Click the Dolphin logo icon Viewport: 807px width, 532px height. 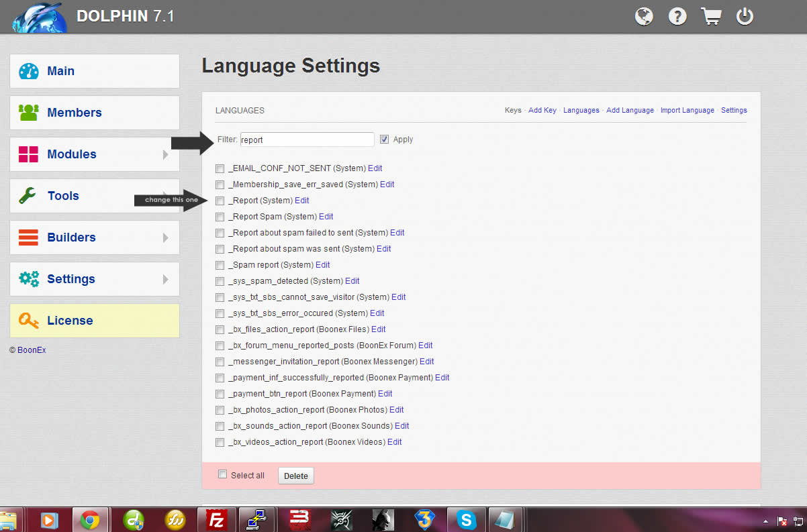coord(39,17)
